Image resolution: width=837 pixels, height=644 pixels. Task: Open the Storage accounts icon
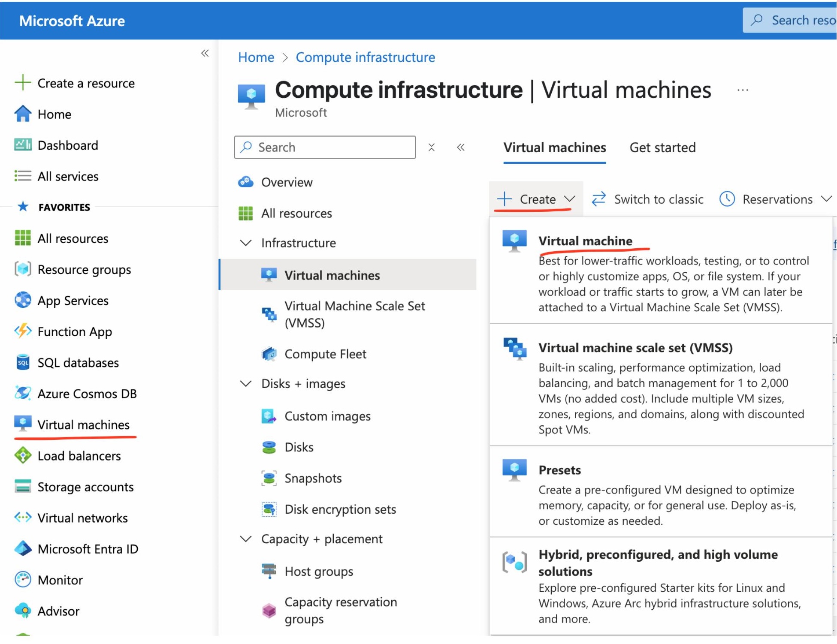(23, 486)
